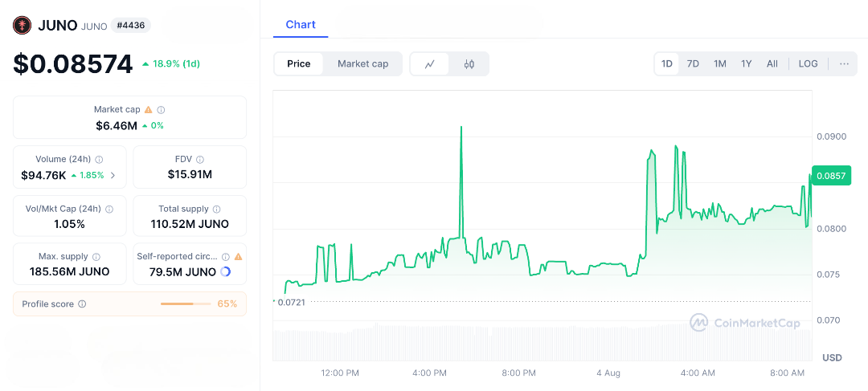This screenshot has width=868, height=391.
Task: Click the 110.52M JUNO total supply value
Action: [190, 224]
